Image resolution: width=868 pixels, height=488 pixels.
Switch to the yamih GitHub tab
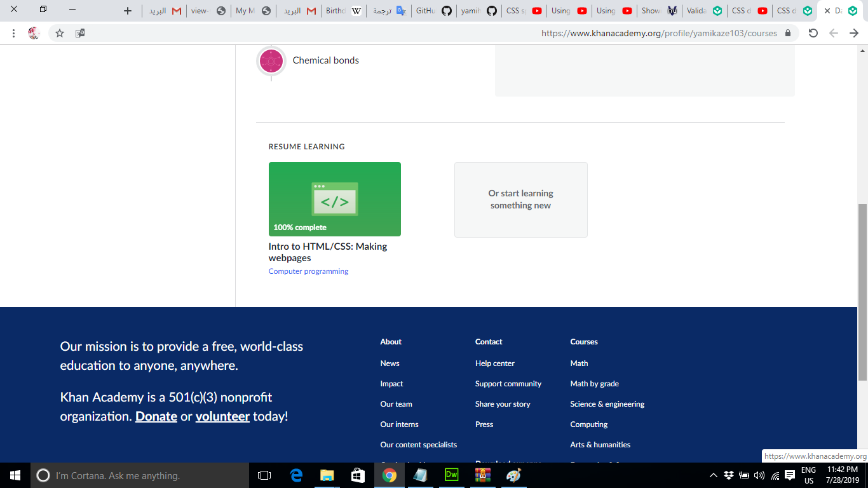click(478, 11)
